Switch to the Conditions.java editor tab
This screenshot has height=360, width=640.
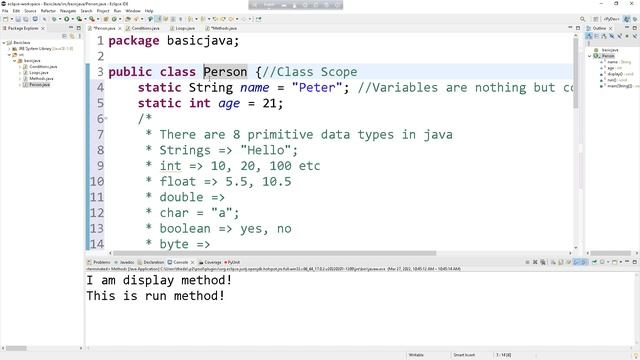tap(143, 28)
